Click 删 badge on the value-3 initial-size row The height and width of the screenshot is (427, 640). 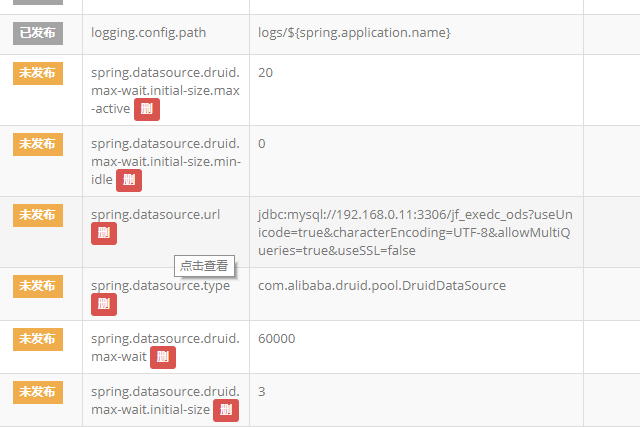[226, 411]
